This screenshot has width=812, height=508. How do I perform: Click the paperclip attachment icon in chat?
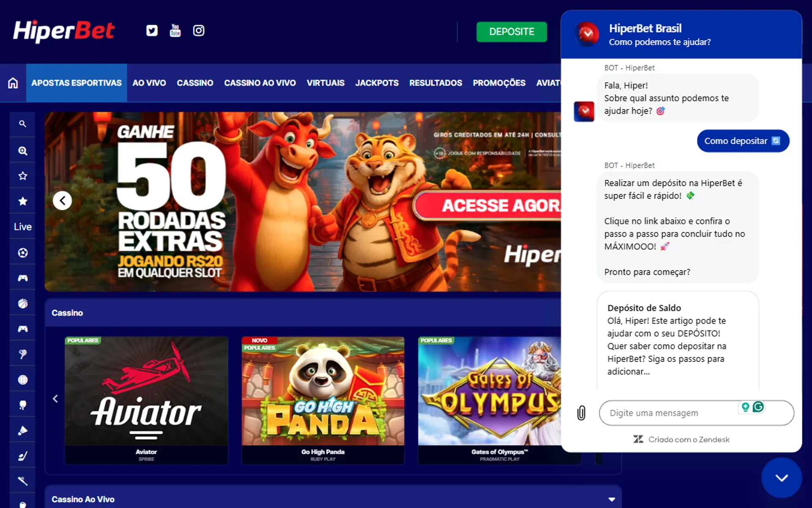coord(582,413)
